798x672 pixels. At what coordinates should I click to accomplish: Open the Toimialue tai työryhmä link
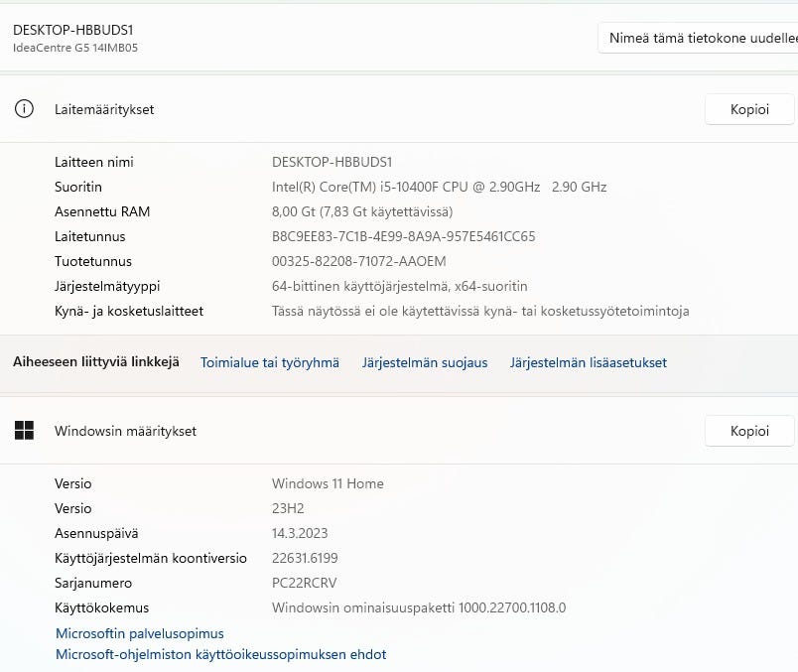(270, 362)
